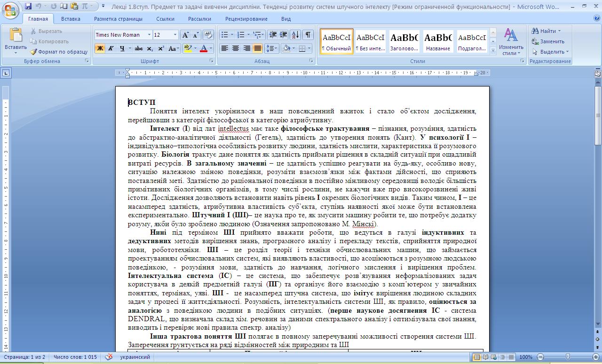Image resolution: width=602 pixels, height=364 pixels.
Task: Open the Change Case (Aa) dropdown
Action: click(x=173, y=48)
